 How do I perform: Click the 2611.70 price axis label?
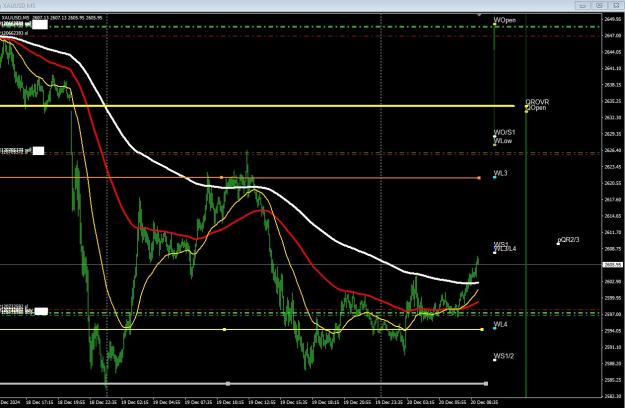coord(613,232)
